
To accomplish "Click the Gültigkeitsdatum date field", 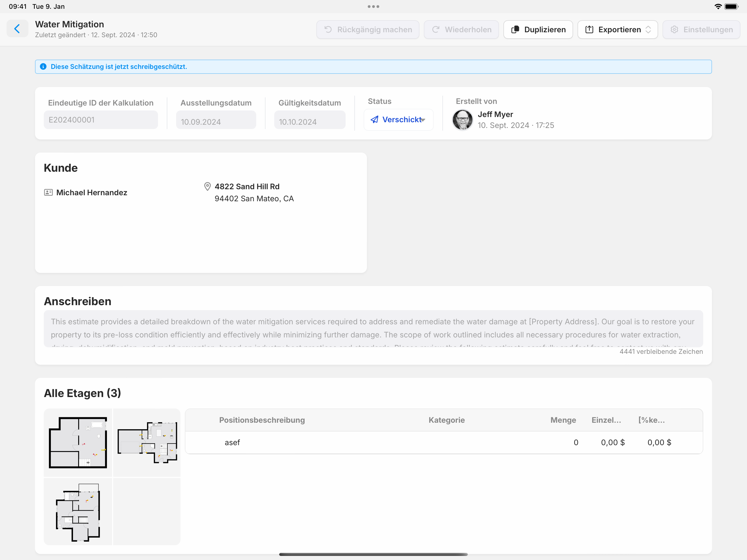I will coord(309,120).
